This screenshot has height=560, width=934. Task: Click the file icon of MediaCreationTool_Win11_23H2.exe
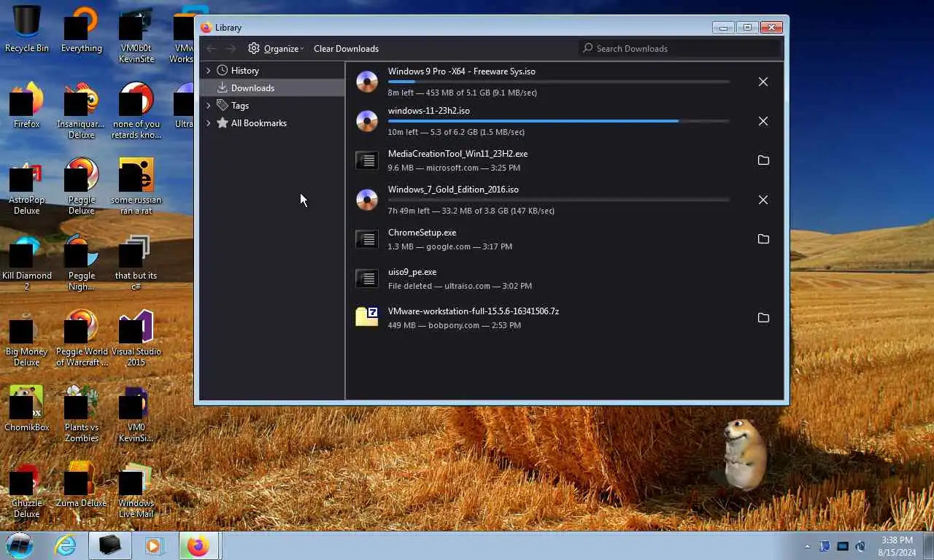point(367,160)
